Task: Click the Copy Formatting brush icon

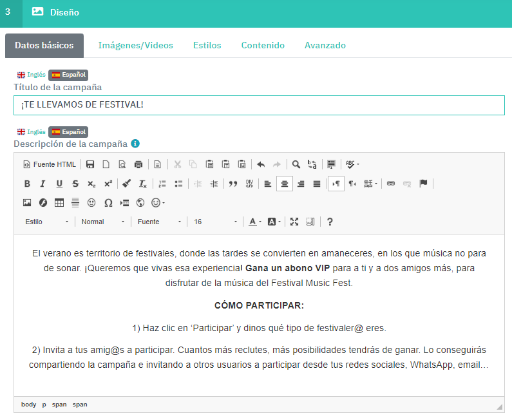Action: coord(127,184)
